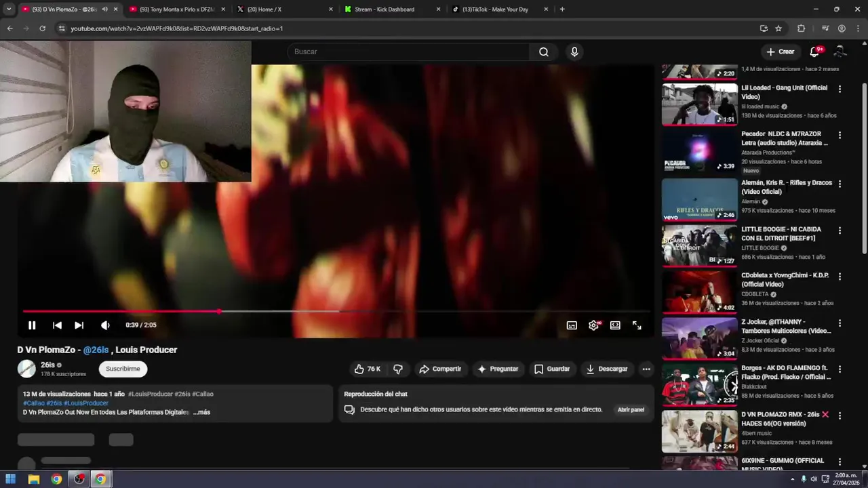The height and width of the screenshot is (488, 868).
Task: Open video player settings gear
Action: [593, 325]
